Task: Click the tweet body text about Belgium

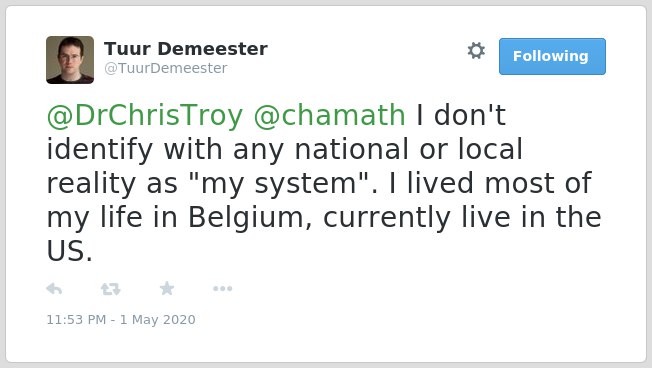Action: click(x=324, y=183)
